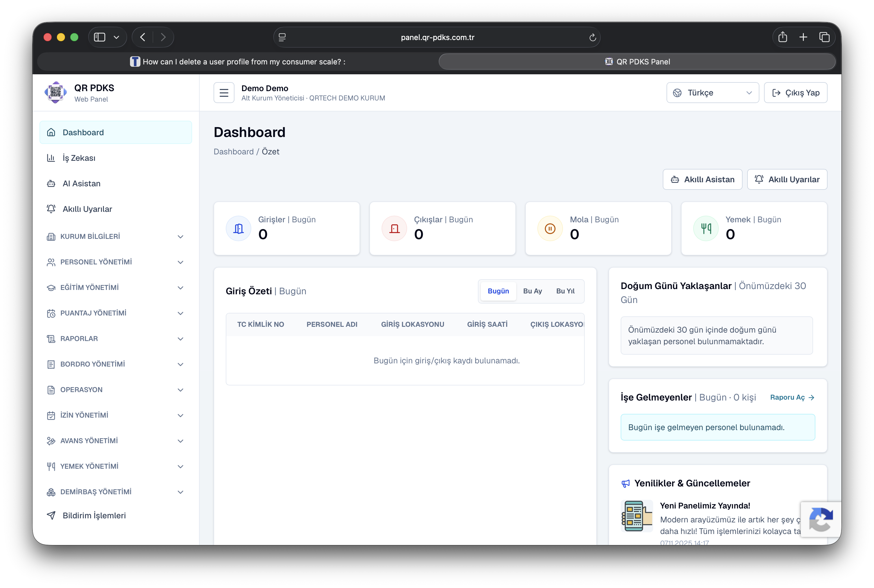This screenshot has width=874, height=588.
Task: Click the Avans Yönetimi hand-coins icon
Action: [51, 441]
